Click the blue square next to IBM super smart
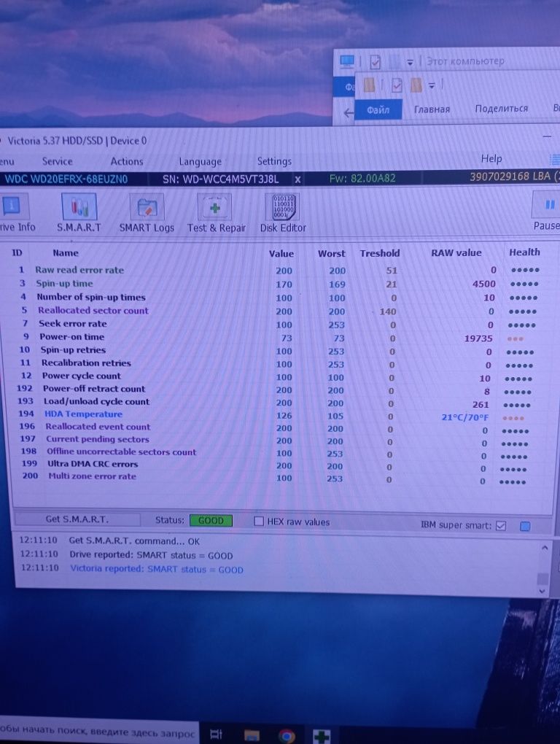Viewport: 560px width, 744px height. pos(525,526)
